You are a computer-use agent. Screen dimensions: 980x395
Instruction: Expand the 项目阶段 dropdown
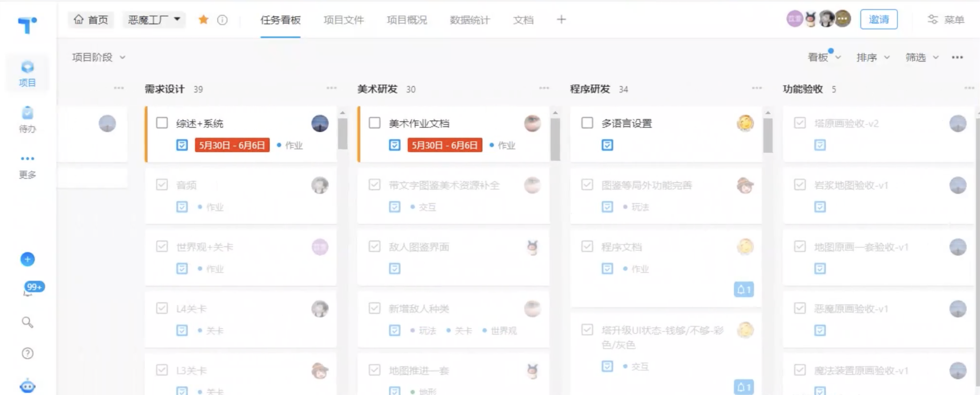pyautogui.click(x=98, y=57)
